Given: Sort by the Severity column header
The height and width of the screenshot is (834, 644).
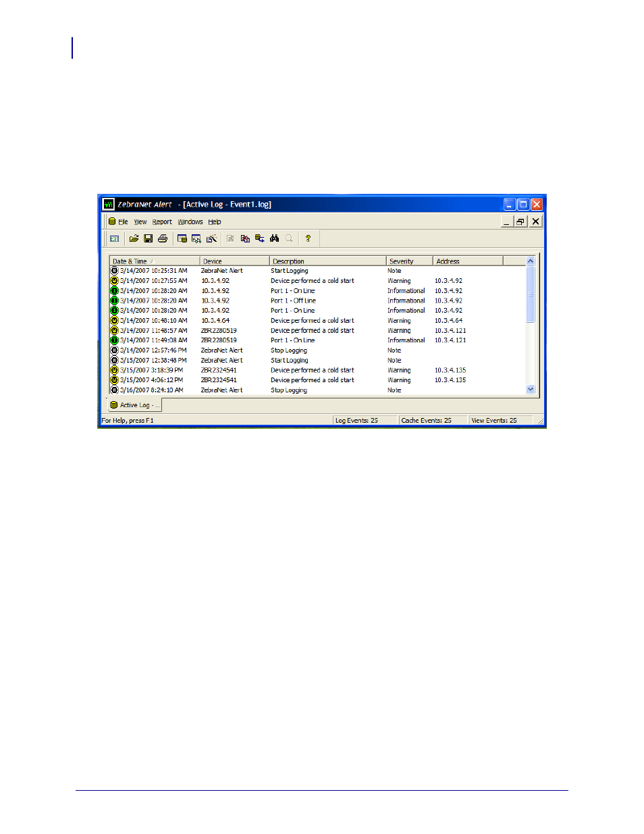Looking at the screenshot, I should 410,261.
